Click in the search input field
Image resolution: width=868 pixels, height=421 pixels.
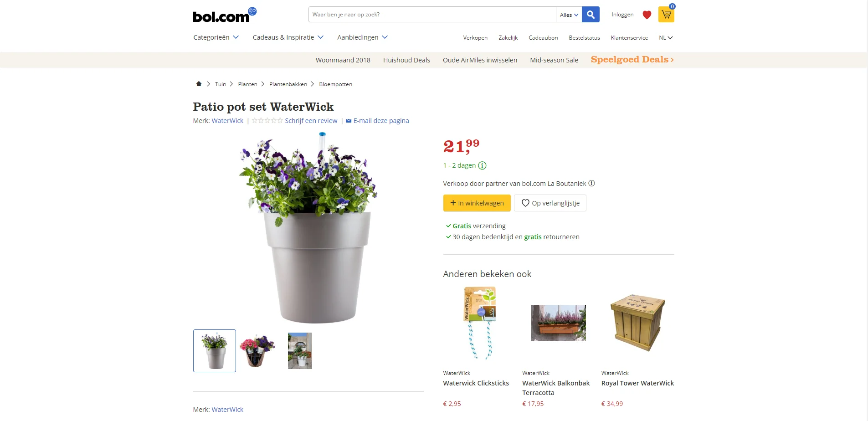[x=432, y=15]
